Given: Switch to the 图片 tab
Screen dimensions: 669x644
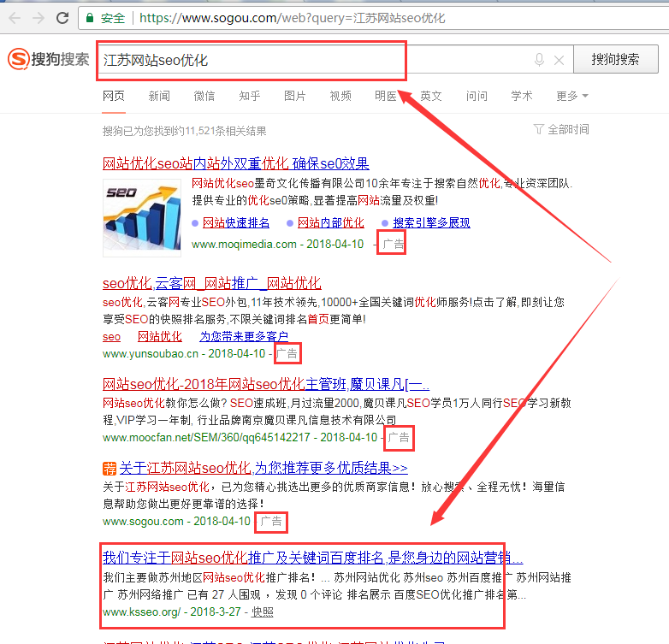Looking at the screenshot, I should click(294, 97).
